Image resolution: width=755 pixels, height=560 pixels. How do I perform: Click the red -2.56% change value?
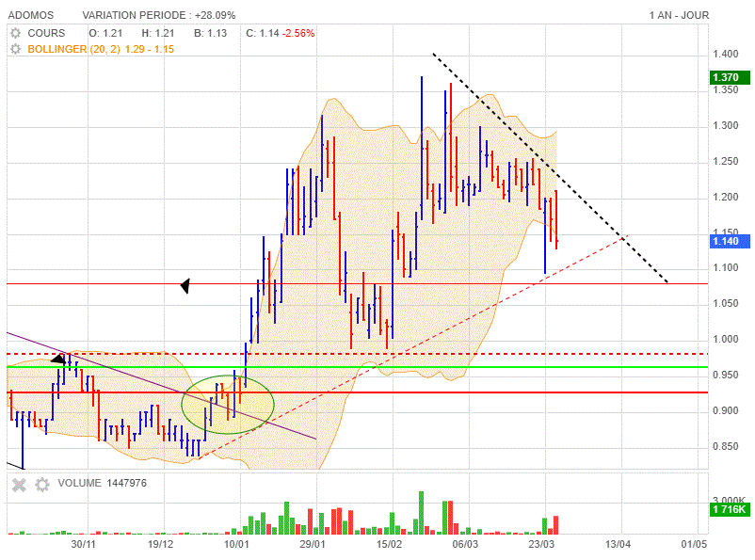point(298,33)
